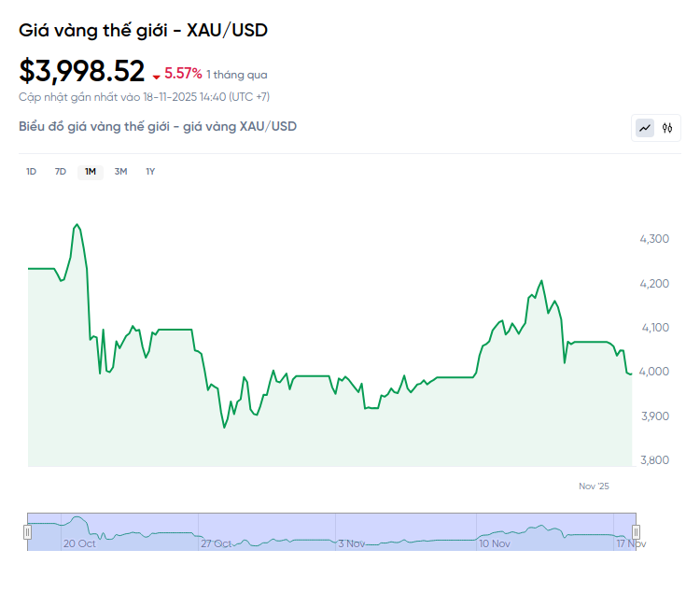
Task: Click the 5.57% change percentage
Action: (x=183, y=73)
